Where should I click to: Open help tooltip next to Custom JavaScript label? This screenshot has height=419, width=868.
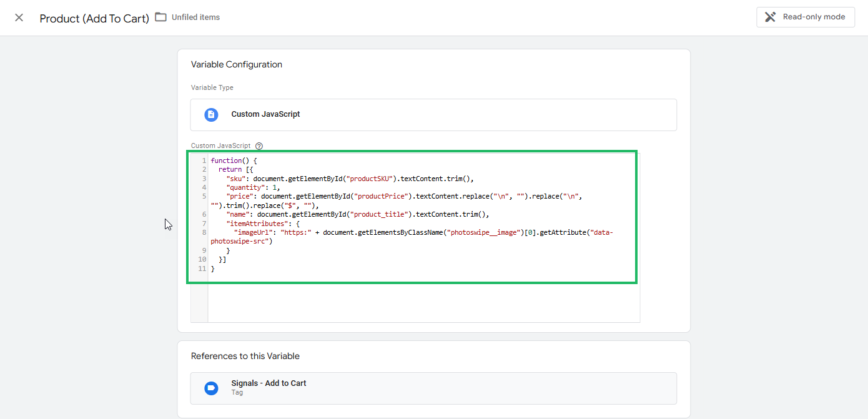[259, 146]
